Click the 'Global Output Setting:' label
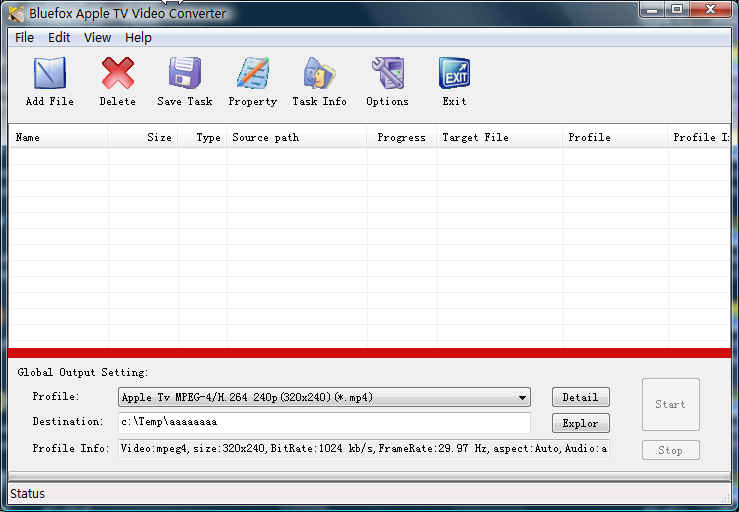 [82, 372]
